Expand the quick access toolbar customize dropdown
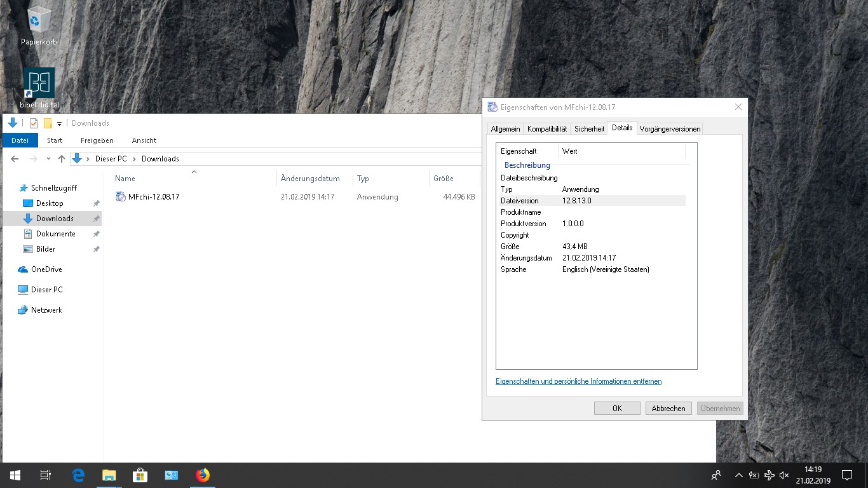This screenshot has height=488, width=868. (59, 123)
